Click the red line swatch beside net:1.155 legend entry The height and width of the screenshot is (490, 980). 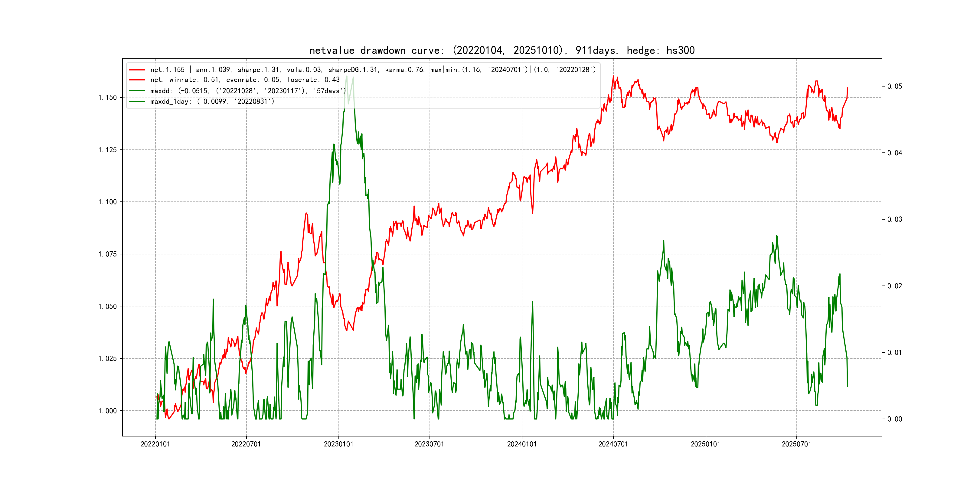coord(137,70)
